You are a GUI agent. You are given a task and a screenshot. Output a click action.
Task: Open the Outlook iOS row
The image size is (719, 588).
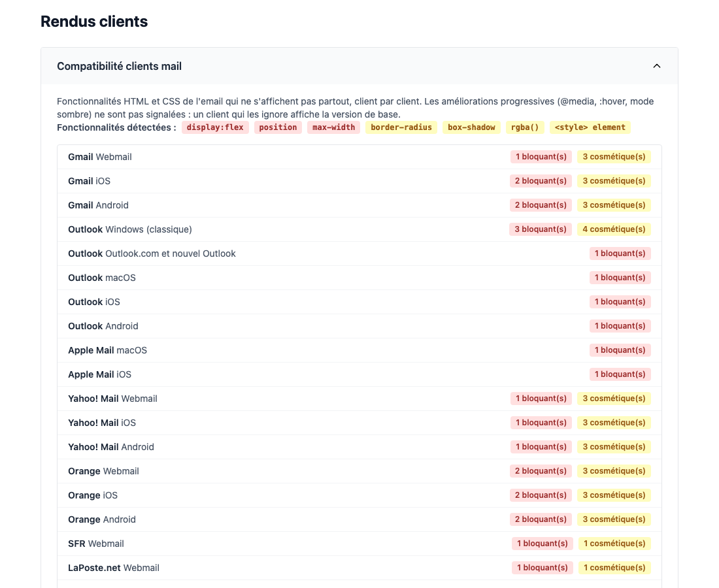[359, 302]
